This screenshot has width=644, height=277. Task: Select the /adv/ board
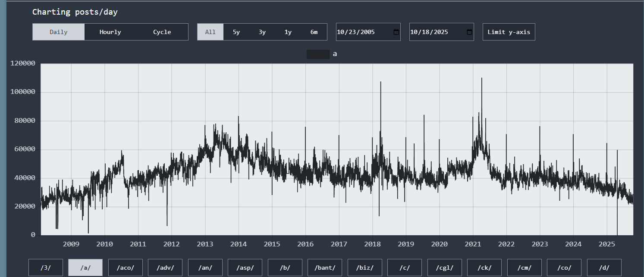pyautogui.click(x=165, y=268)
